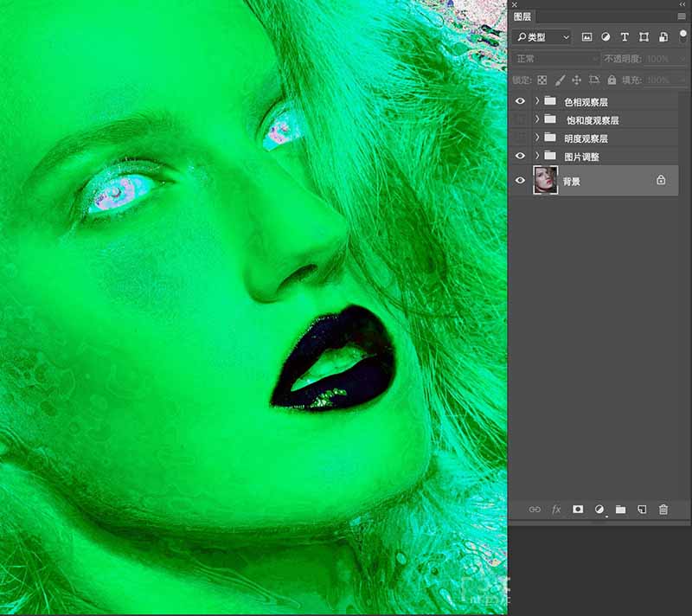
Task: Add a layer style (fx)
Action: (x=556, y=510)
